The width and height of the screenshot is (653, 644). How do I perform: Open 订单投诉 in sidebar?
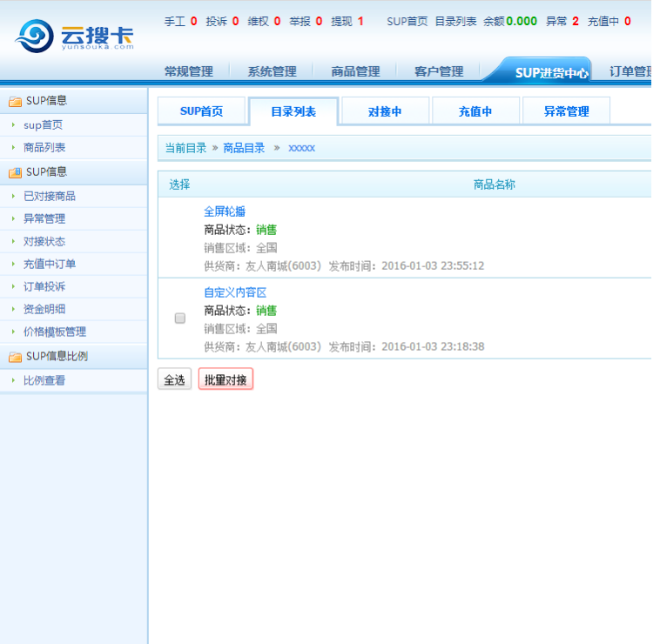(x=44, y=286)
